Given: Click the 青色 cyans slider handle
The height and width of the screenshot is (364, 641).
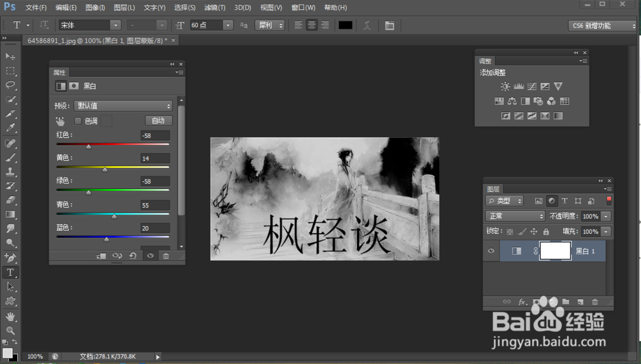Looking at the screenshot, I should (114, 216).
